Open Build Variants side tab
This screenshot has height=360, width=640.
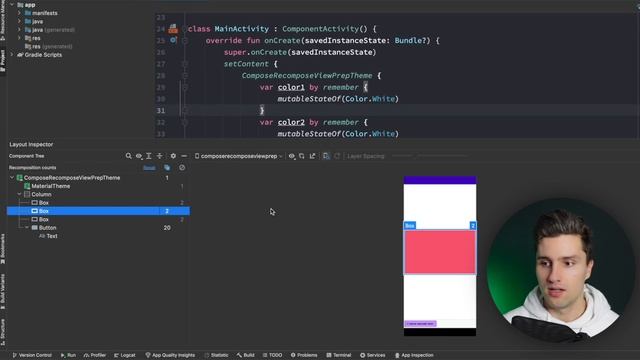pos(3,291)
